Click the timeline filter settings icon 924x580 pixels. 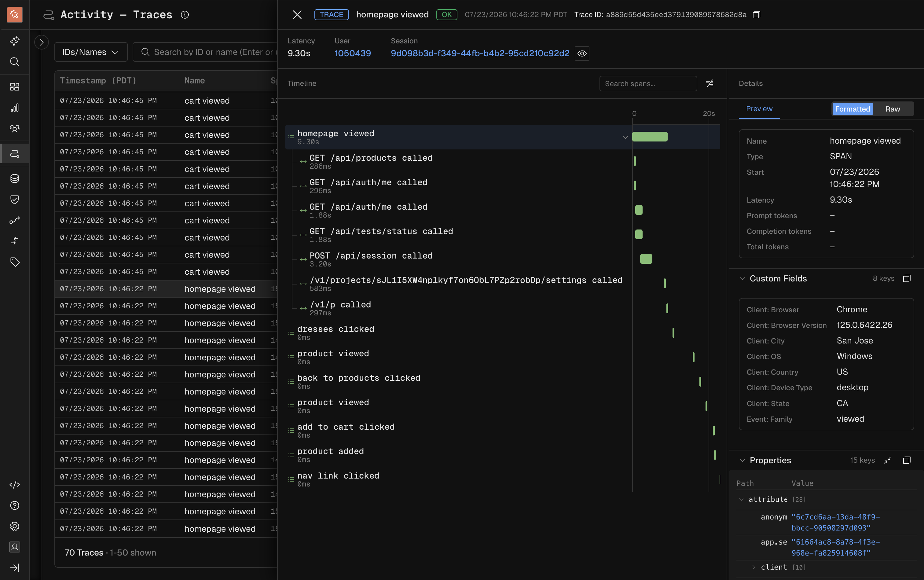(x=710, y=83)
